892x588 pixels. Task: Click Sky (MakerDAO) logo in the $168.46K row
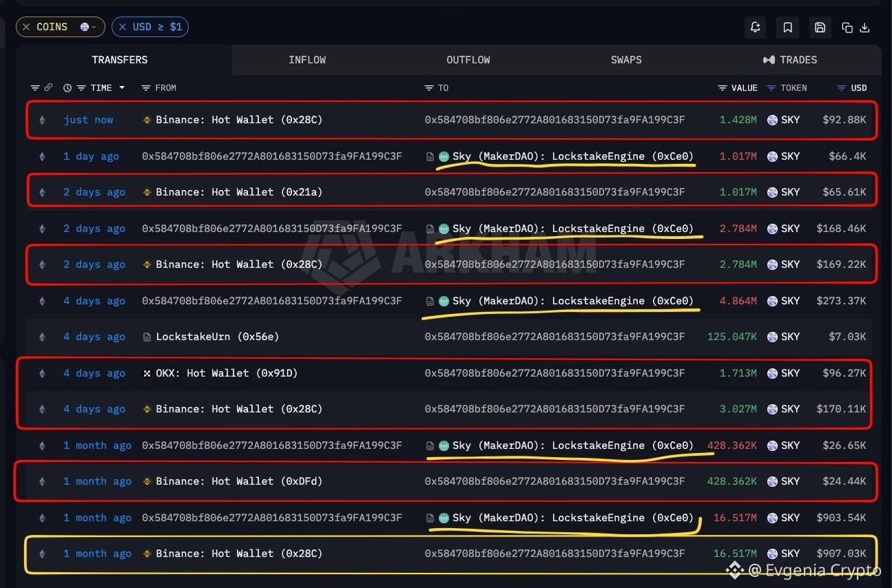tap(444, 229)
